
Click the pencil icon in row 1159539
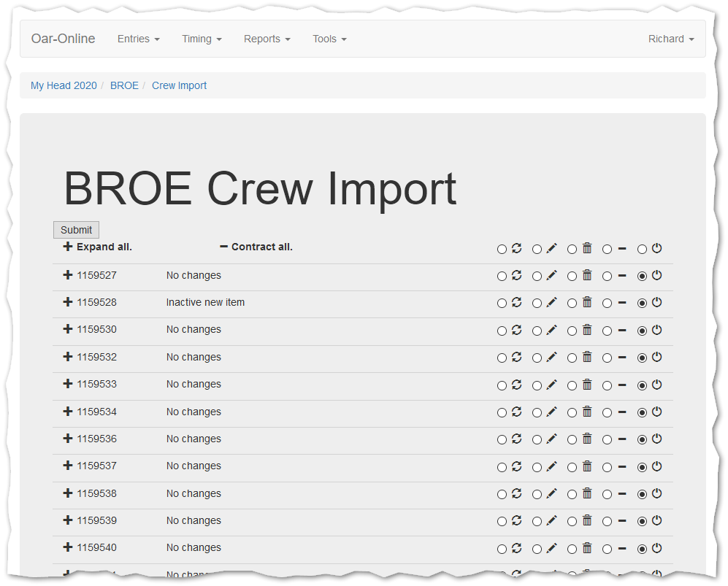(551, 521)
